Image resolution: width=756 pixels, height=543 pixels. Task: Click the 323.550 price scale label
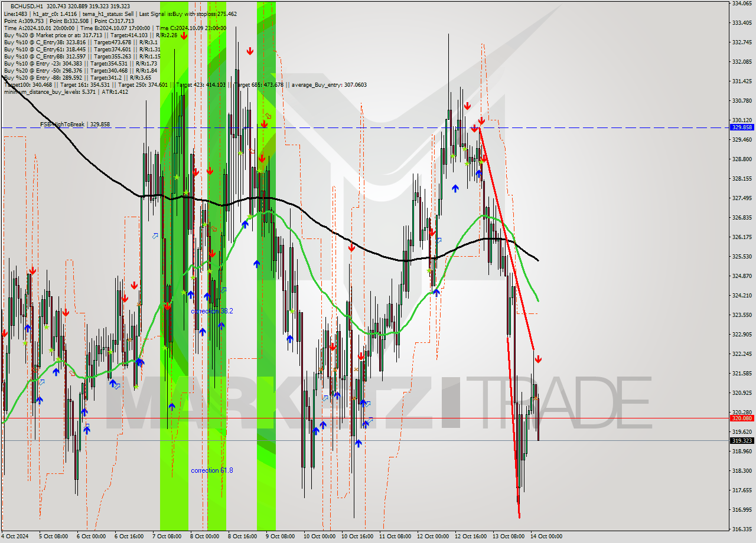click(742, 315)
